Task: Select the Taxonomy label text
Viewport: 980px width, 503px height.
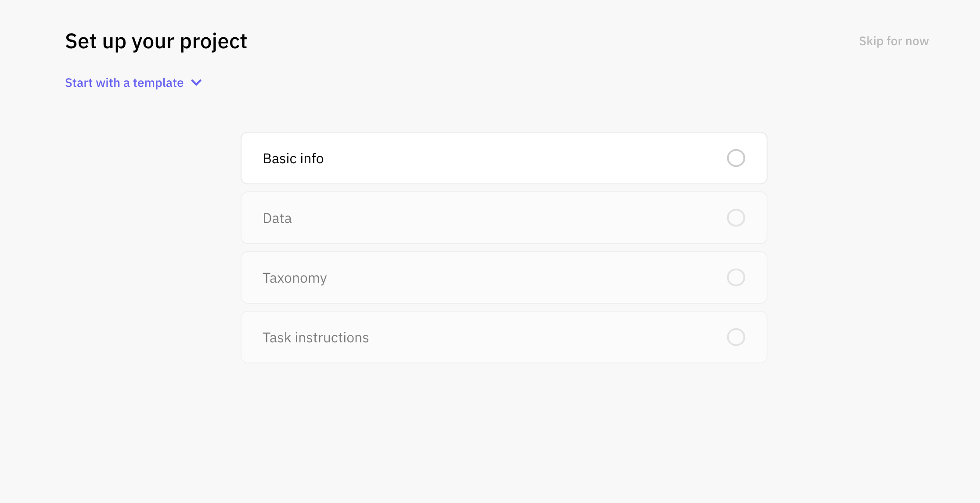Action: pyautogui.click(x=295, y=278)
